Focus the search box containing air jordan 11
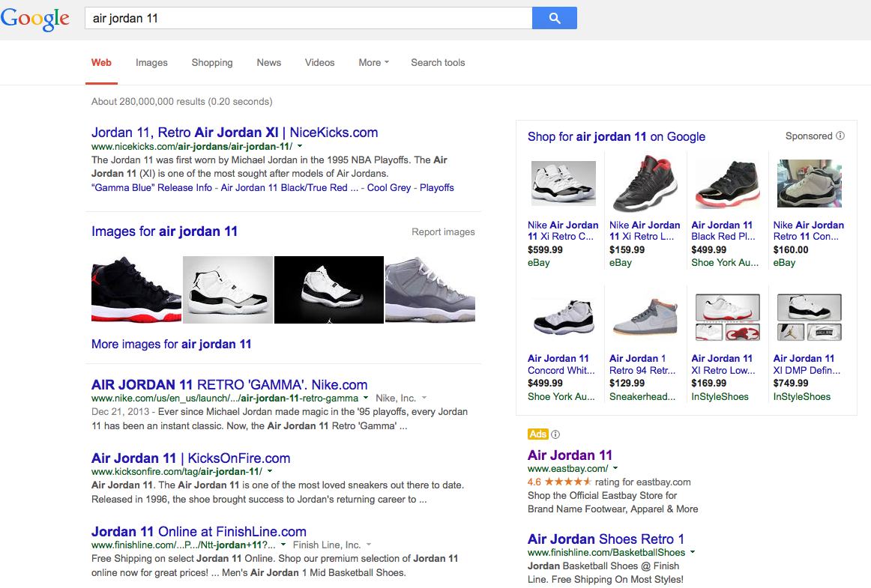Screen dimensions: 871x588 click(x=308, y=18)
